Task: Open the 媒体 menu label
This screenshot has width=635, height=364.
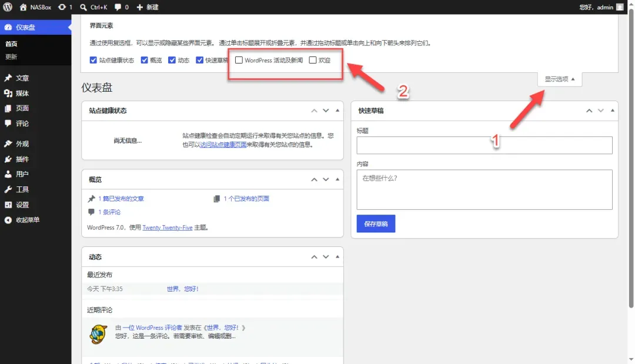Action: [22, 93]
